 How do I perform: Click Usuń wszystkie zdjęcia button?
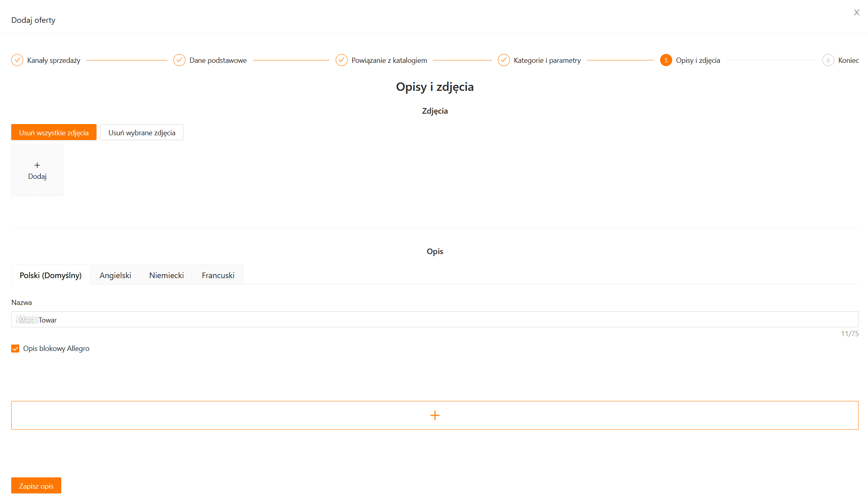tap(54, 132)
